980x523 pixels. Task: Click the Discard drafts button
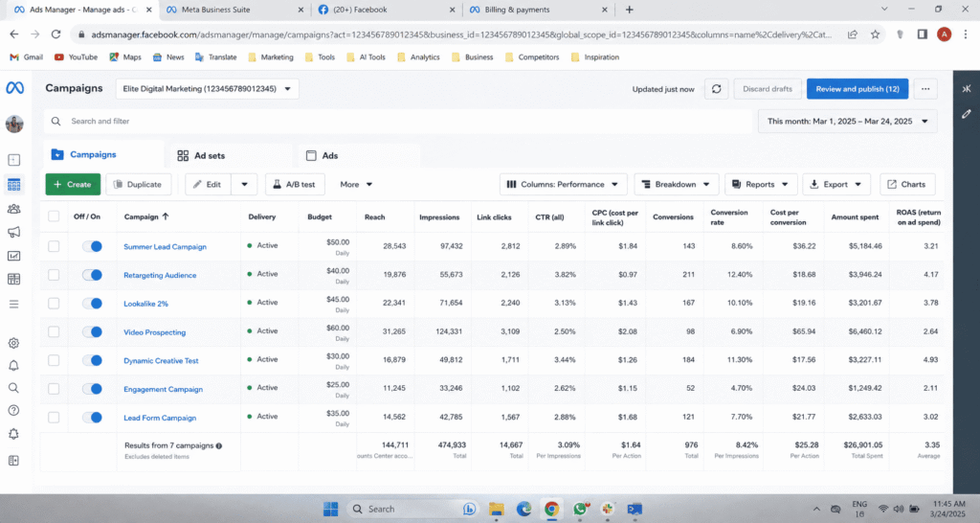tap(768, 89)
